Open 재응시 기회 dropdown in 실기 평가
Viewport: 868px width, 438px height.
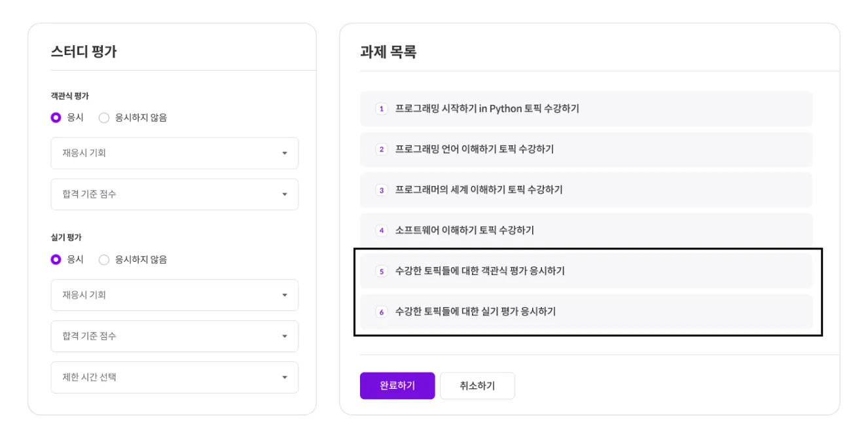click(174, 295)
